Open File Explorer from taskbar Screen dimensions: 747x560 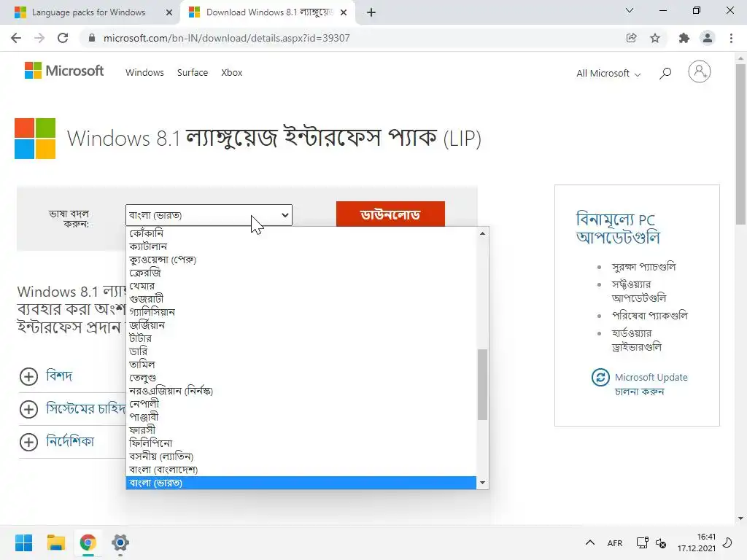pos(55,542)
